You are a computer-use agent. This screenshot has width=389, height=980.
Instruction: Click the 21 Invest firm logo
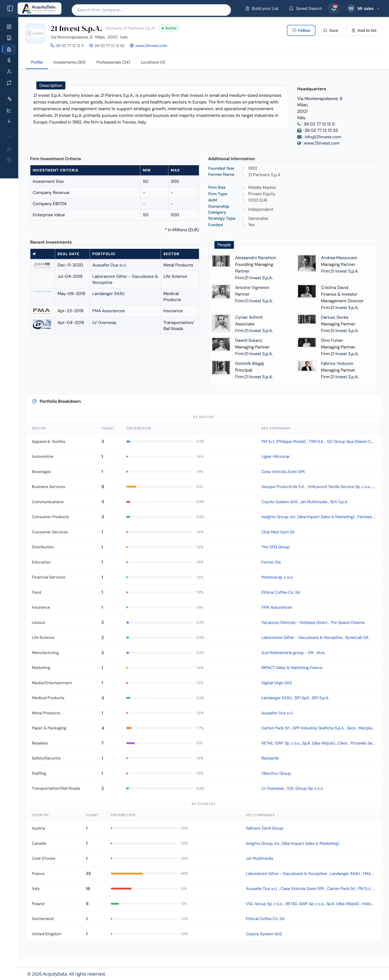35,33
